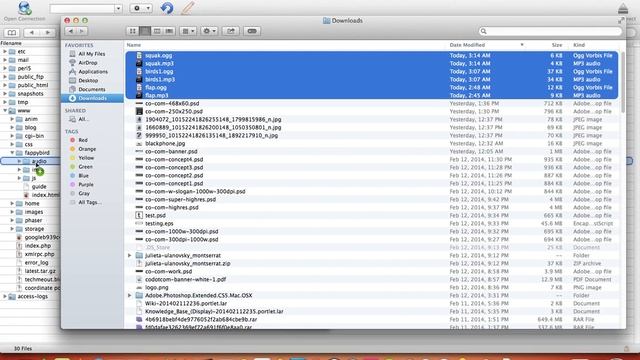Switch Finder to column view
The image size is (640, 360).
(x=157, y=31)
